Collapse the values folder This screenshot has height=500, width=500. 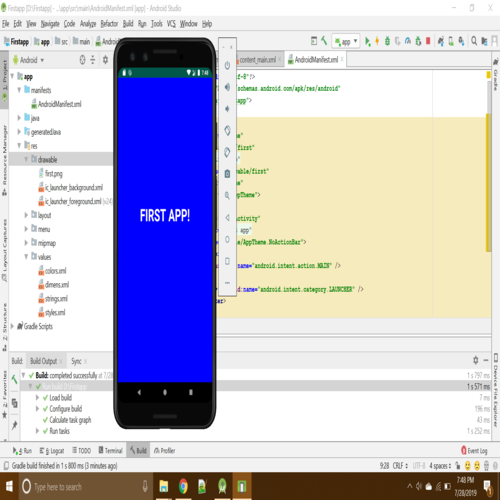pos(26,257)
